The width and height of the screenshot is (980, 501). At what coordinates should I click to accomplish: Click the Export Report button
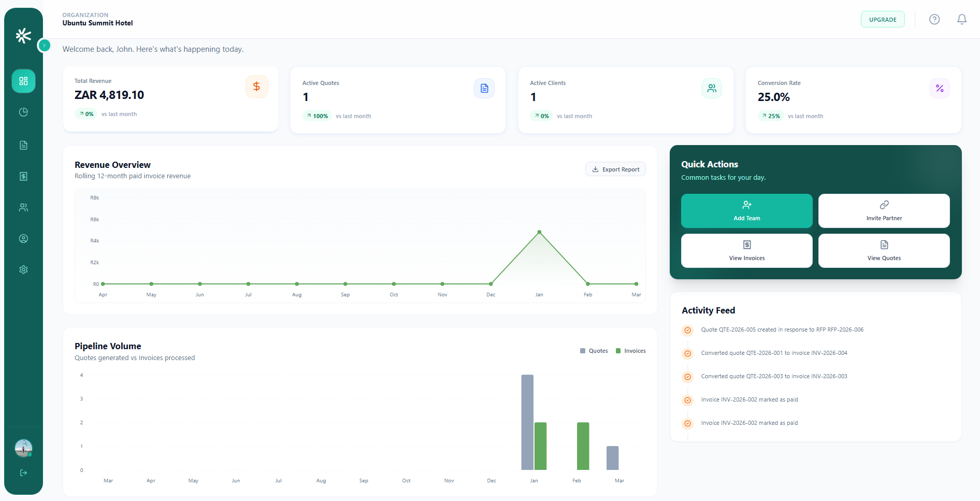click(x=615, y=169)
